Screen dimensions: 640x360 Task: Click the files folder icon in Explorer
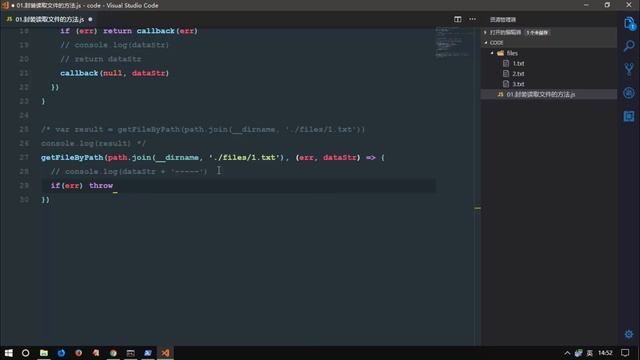tap(500, 53)
